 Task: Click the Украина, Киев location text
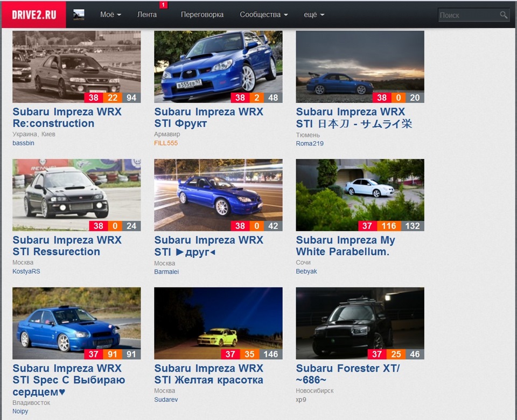[x=34, y=134]
